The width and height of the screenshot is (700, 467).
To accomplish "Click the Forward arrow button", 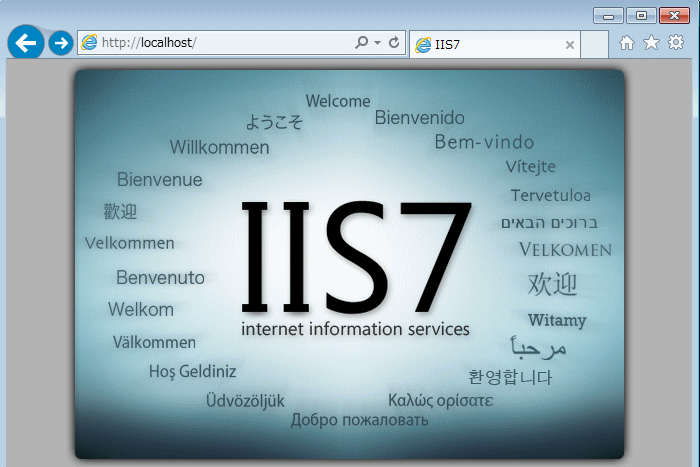I will click(x=61, y=43).
